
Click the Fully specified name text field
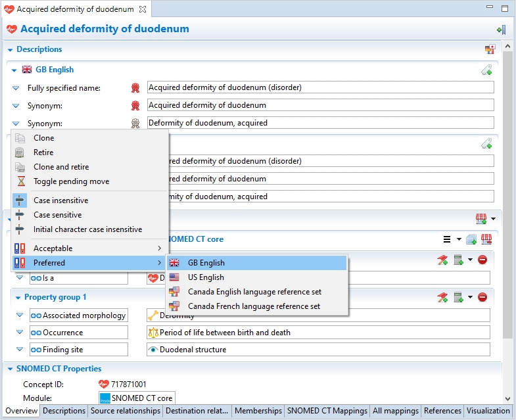[x=319, y=87]
